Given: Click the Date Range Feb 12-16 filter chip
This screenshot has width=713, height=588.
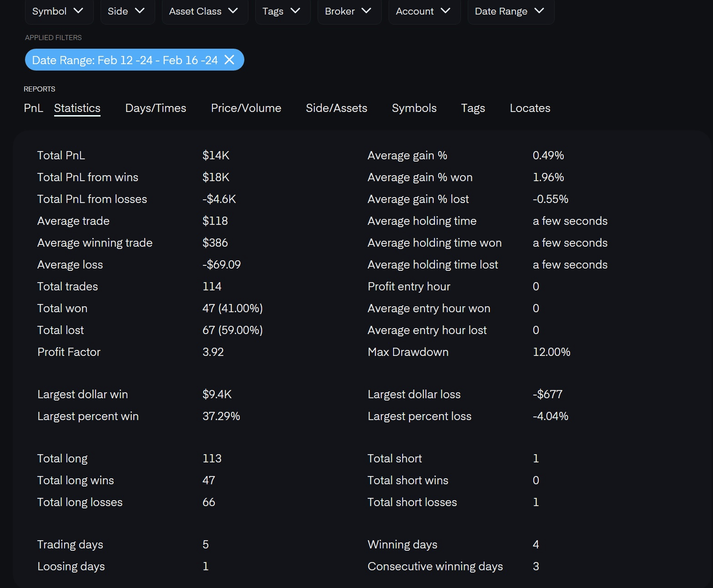Looking at the screenshot, I should 125,60.
